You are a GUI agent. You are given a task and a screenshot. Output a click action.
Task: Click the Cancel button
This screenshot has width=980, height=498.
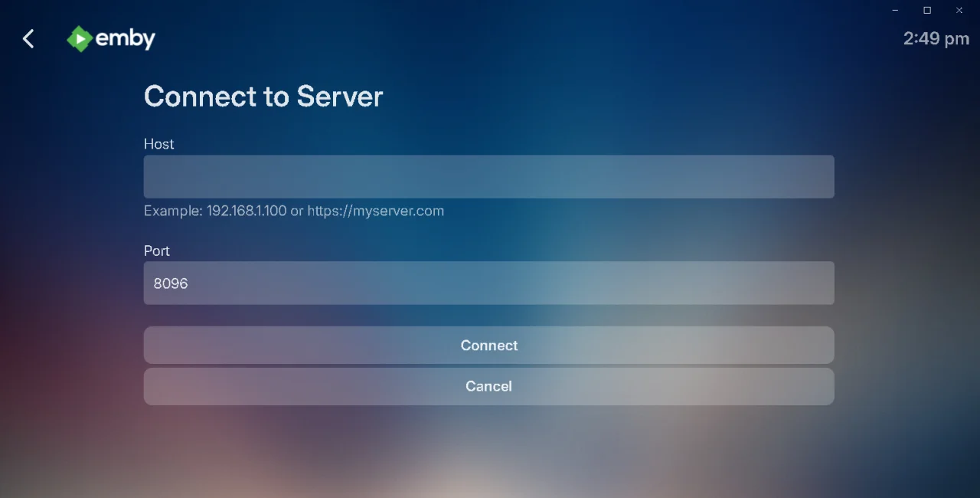(x=488, y=386)
